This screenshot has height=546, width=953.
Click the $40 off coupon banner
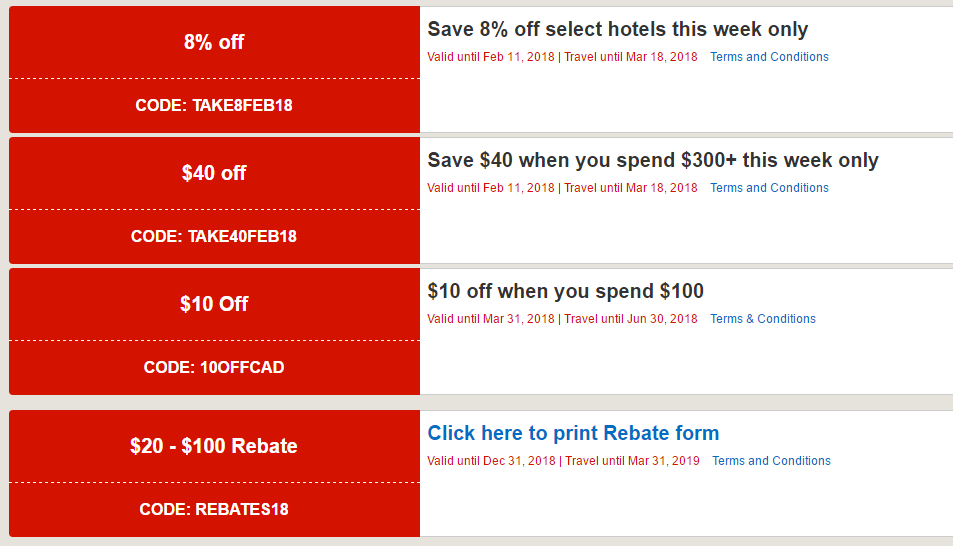[214, 173]
